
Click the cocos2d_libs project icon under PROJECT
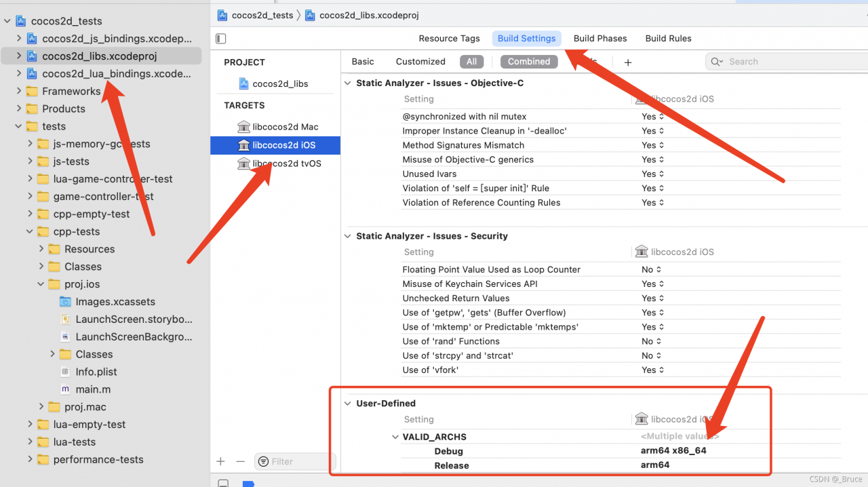pyautogui.click(x=244, y=83)
